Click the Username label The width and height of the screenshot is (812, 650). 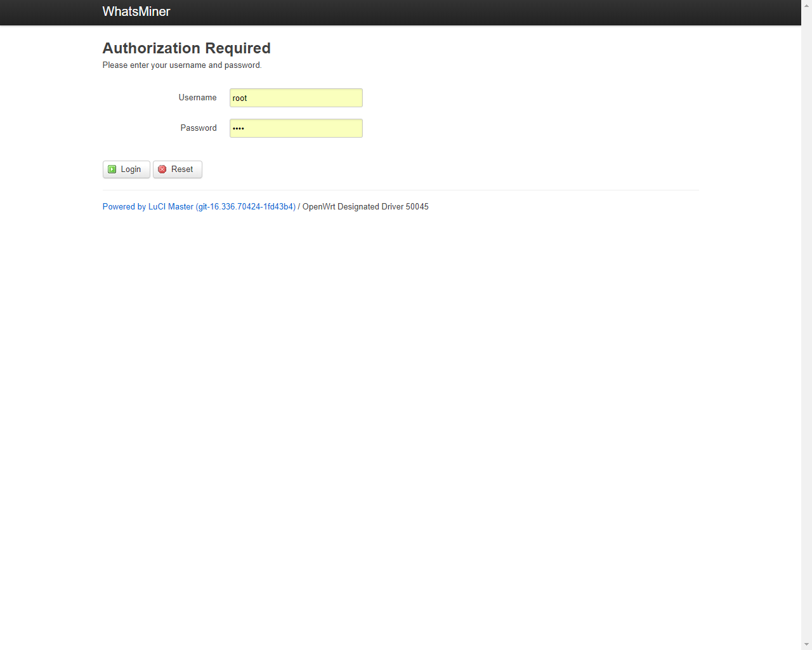tap(197, 98)
